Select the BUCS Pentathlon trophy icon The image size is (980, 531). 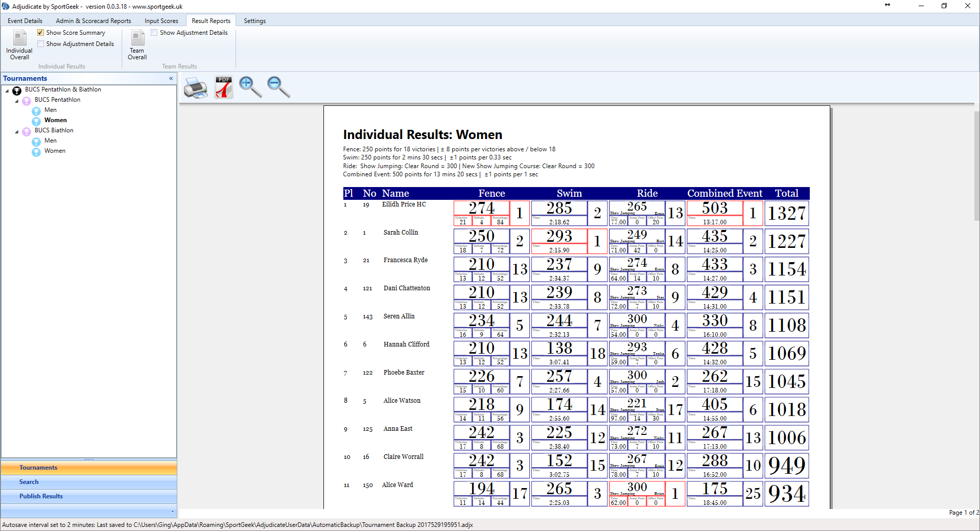[27, 101]
